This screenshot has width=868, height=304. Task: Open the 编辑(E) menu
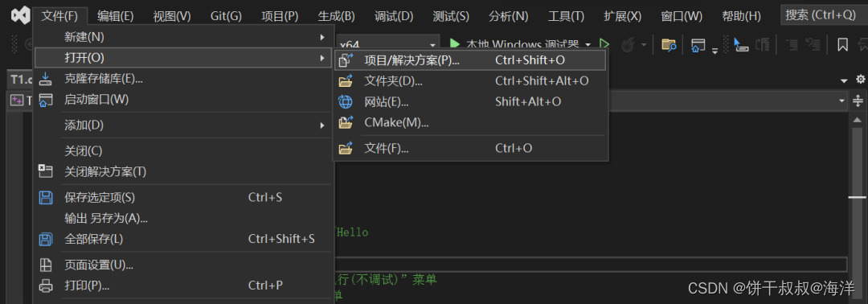116,16
